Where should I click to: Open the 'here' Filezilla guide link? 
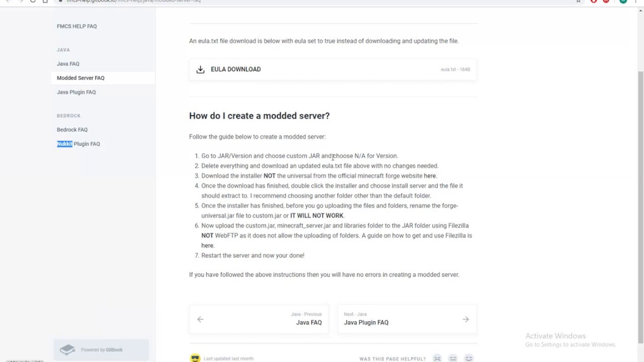click(207, 245)
